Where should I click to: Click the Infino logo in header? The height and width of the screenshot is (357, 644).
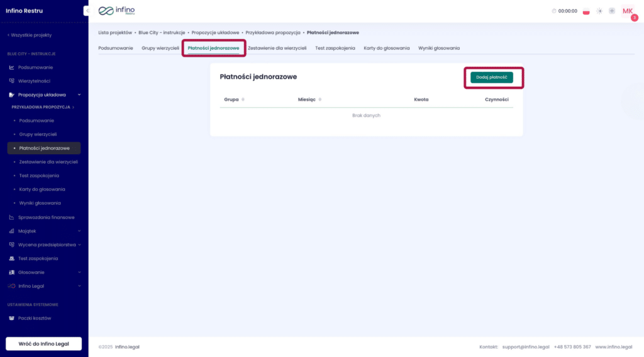click(x=116, y=11)
